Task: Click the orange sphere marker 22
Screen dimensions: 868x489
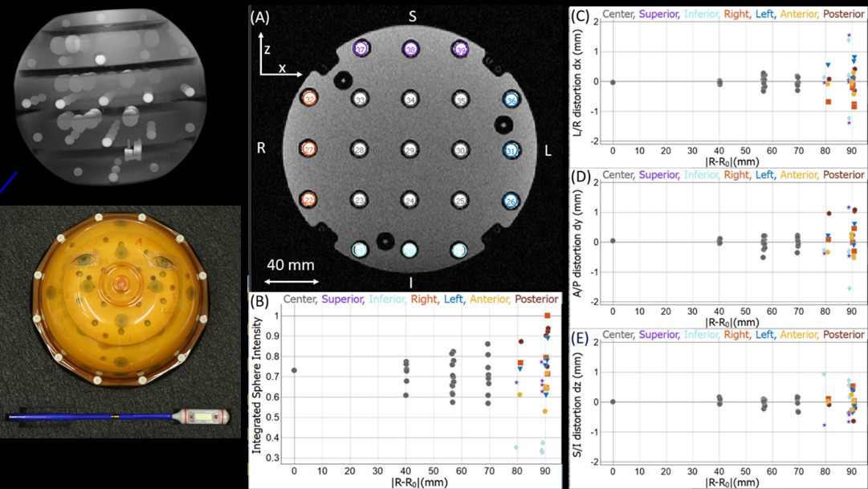Action: [x=310, y=200]
